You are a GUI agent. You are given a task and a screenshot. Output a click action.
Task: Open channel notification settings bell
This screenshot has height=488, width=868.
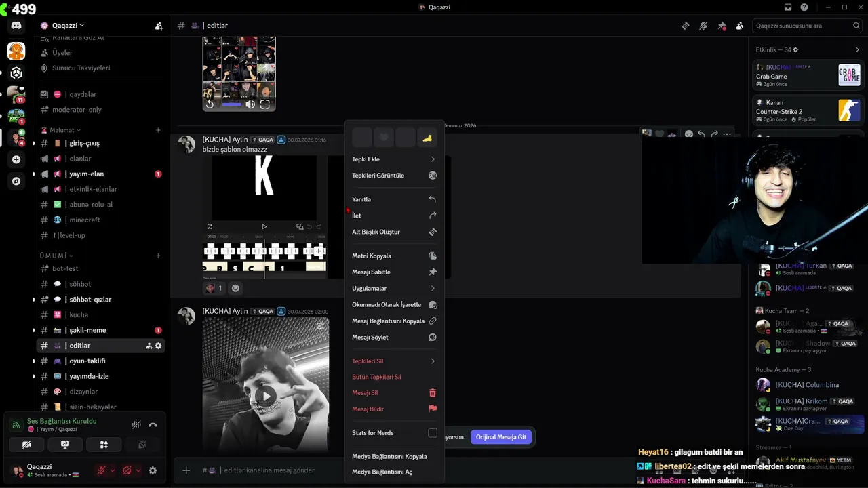(x=703, y=26)
